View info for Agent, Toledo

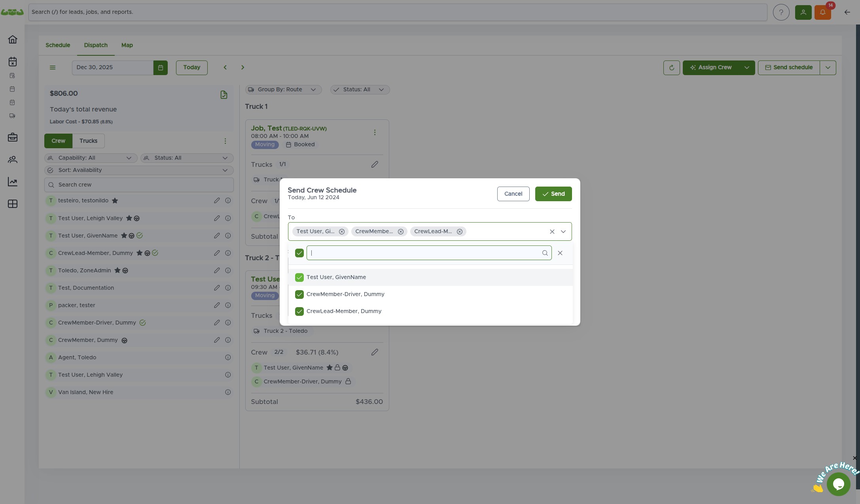(x=228, y=357)
